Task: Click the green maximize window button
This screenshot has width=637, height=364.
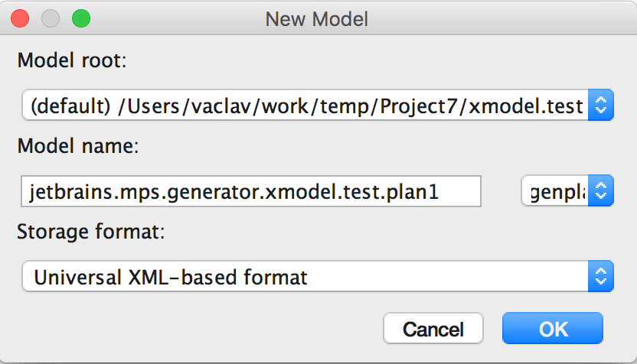Action: (x=80, y=18)
